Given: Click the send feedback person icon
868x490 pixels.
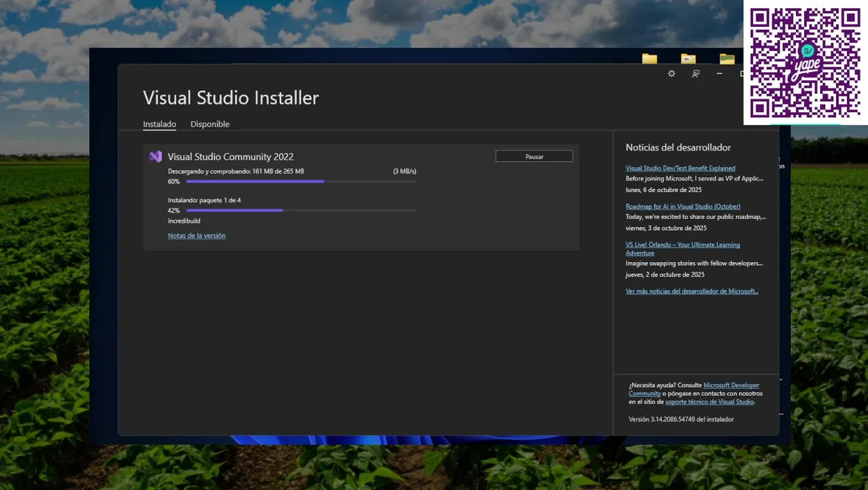Looking at the screenshot, I should point(695,73).
